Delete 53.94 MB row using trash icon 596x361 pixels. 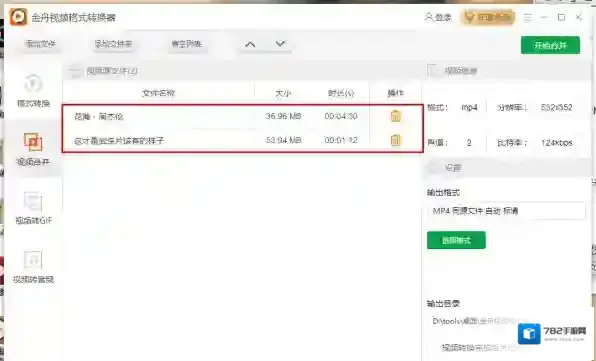(x=396, y=140)
